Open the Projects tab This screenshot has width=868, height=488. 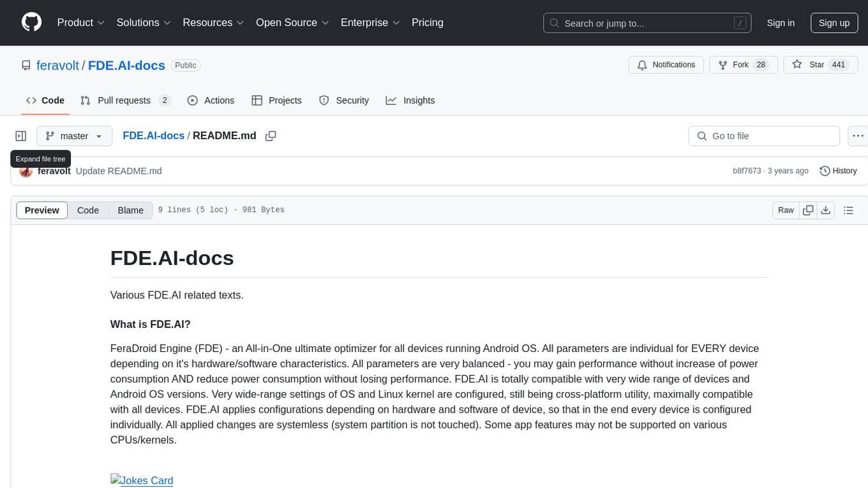[276, 100]
